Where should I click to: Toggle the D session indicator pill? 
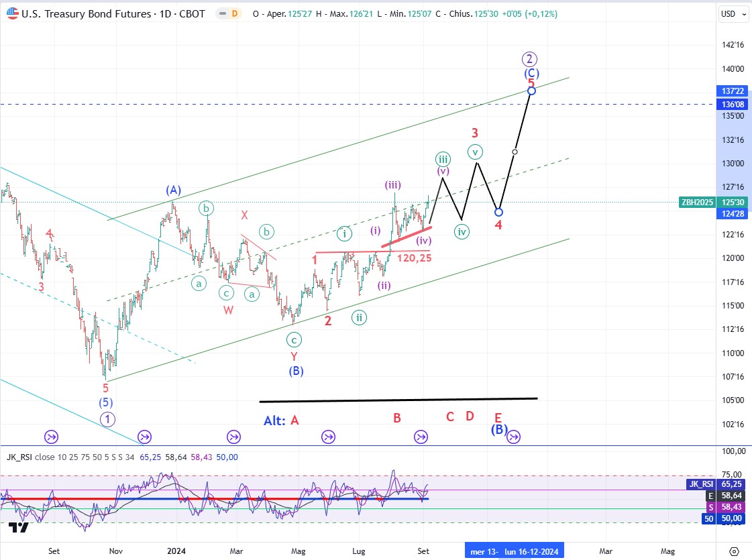[x=228, y=14]
